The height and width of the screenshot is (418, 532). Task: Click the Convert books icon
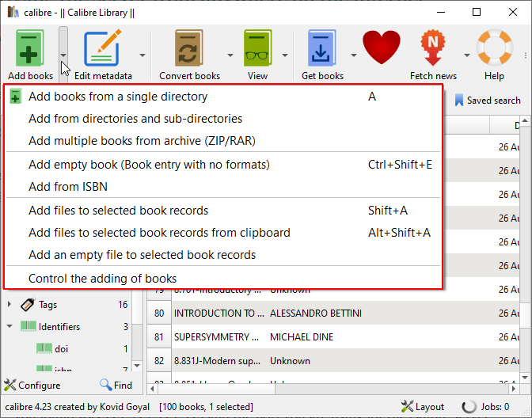point(189,48)
